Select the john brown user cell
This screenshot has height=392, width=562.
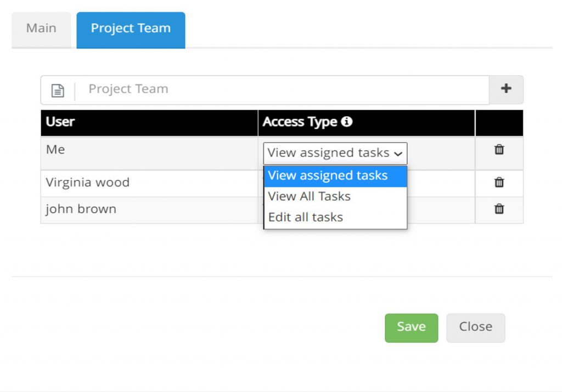149,210
